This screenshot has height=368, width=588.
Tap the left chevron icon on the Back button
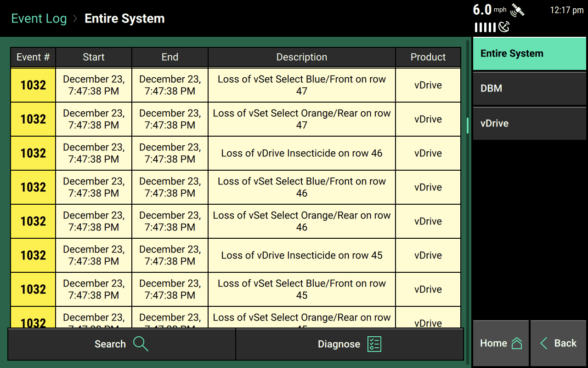click(x=543, y=343)
